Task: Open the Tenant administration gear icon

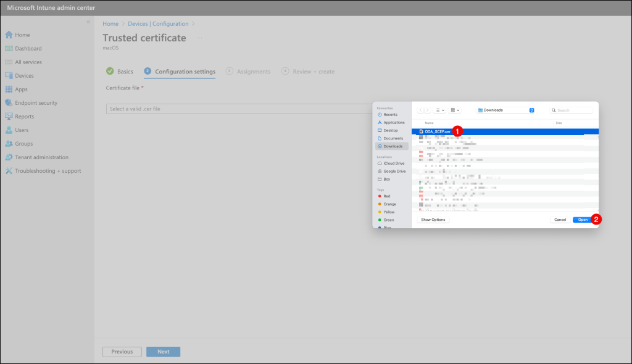Action: (x=9, y=157)
